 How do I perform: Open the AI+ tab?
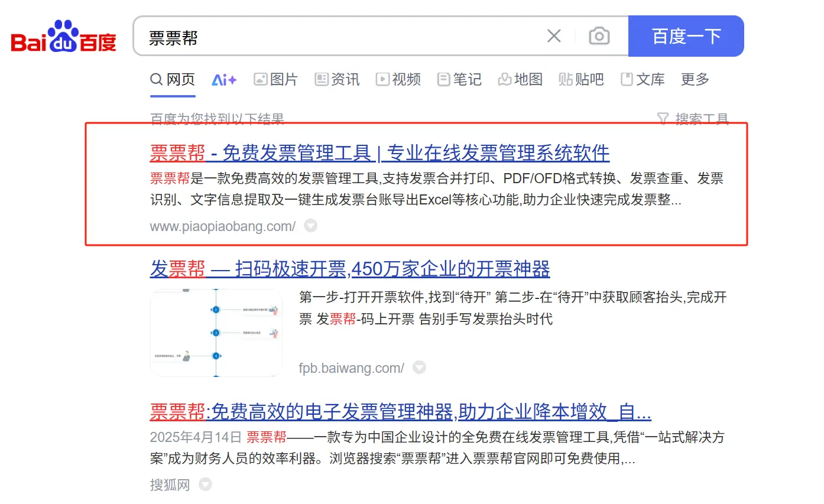tap(224, 80)
